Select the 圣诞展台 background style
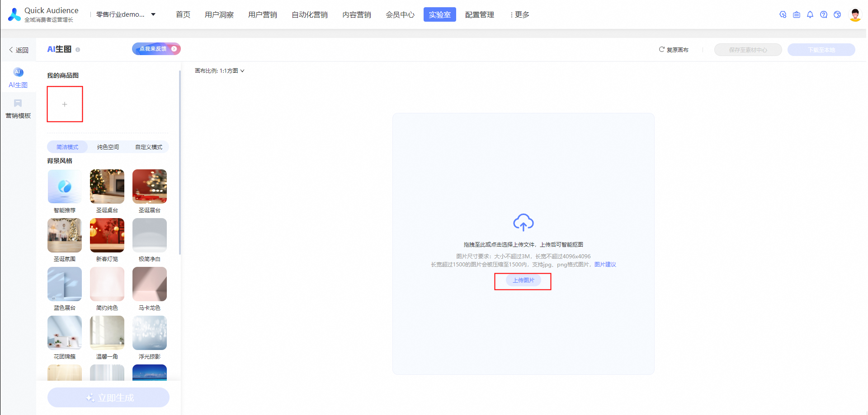The width and height of the screenshot is (868, 415). point(150,187)
